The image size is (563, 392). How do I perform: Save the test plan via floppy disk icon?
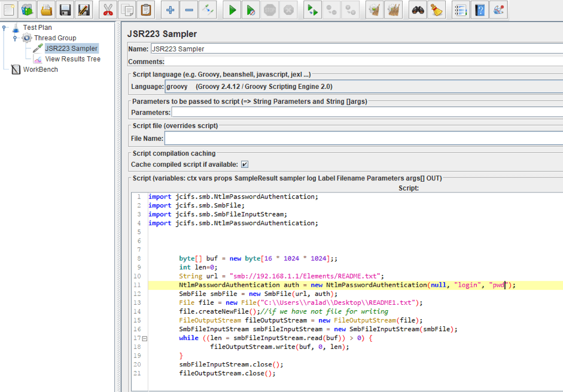pyautogui.click(x=65, y=10)
